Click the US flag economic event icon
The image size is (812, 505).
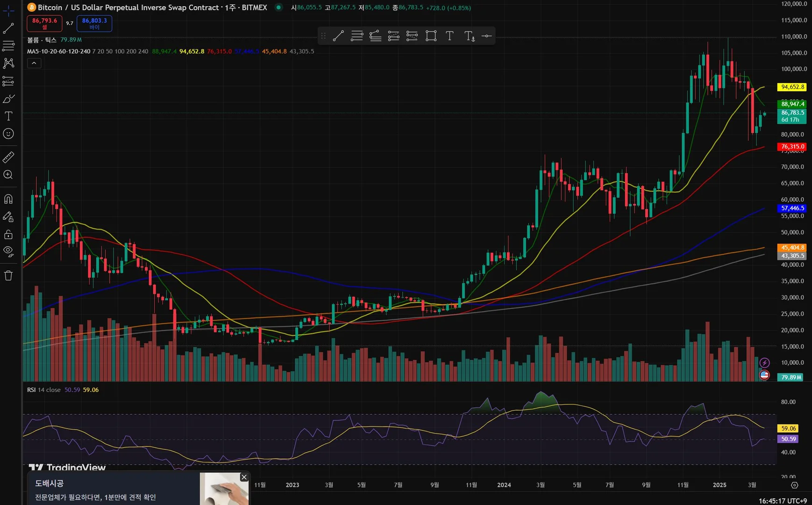tap(764, 375)
